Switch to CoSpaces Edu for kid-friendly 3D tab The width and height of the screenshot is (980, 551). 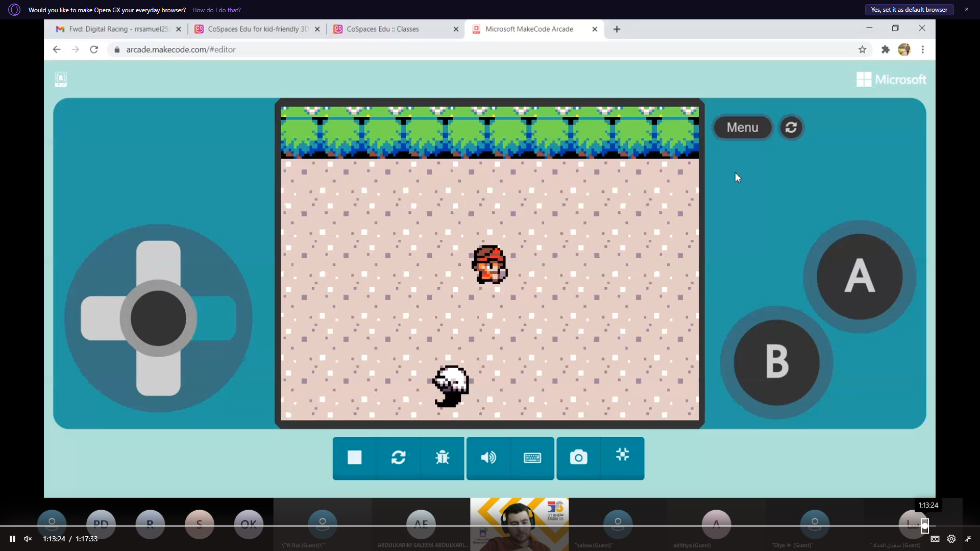pos(258,29)
